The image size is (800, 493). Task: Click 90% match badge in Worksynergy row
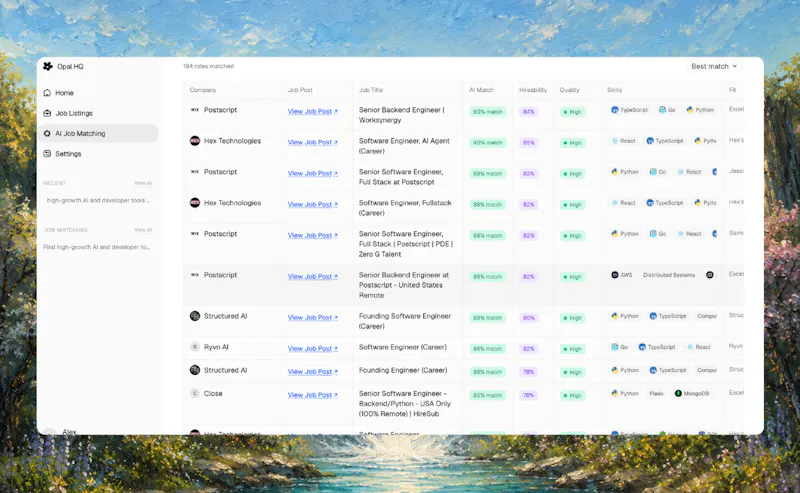click(487, 112)
